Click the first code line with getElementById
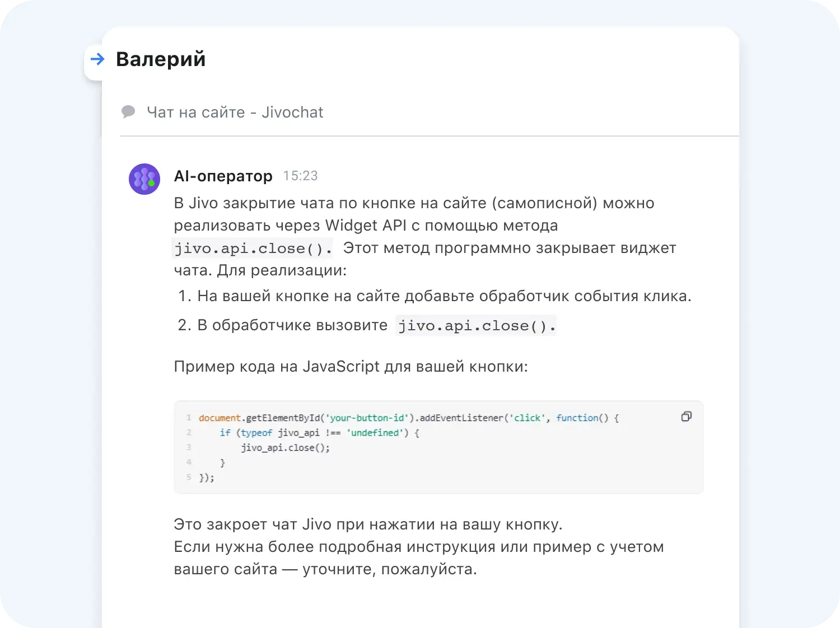The image size is (840, 628). (408, 418)
